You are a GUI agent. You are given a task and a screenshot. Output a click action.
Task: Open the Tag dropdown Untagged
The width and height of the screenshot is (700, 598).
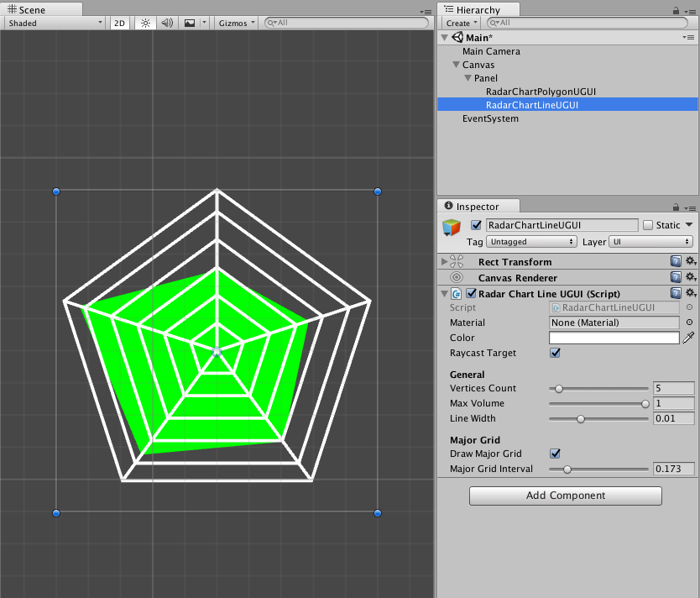pos(531,242)
